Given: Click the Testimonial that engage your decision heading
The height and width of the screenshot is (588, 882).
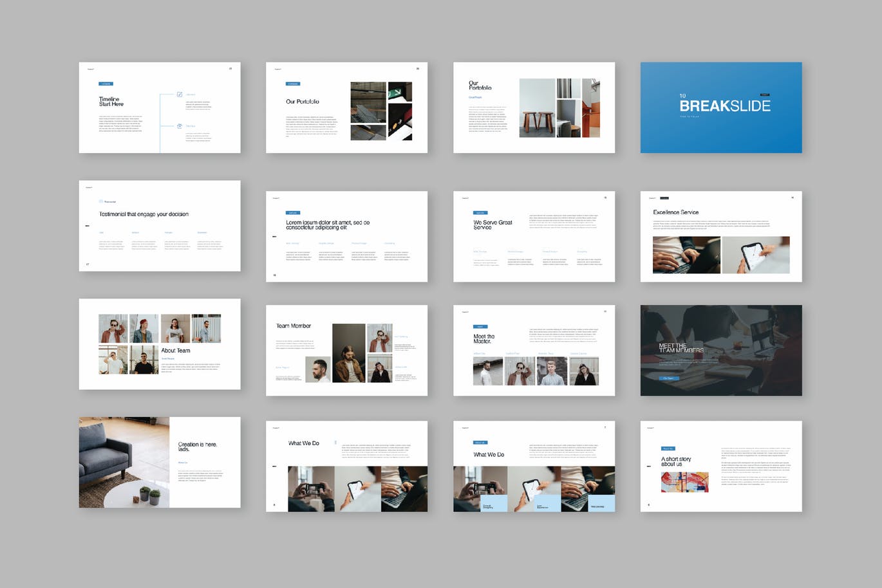Looking at the screenshot, I should click(x=144, y=214).
